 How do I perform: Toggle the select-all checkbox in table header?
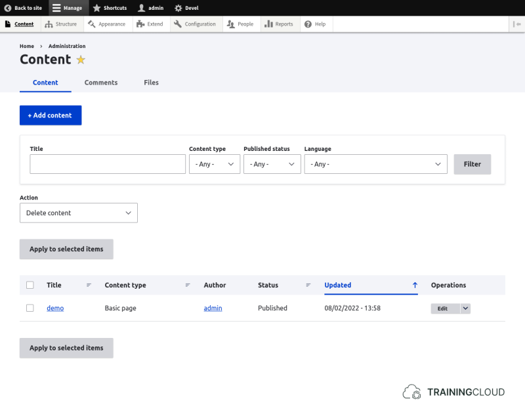[30, 285]
